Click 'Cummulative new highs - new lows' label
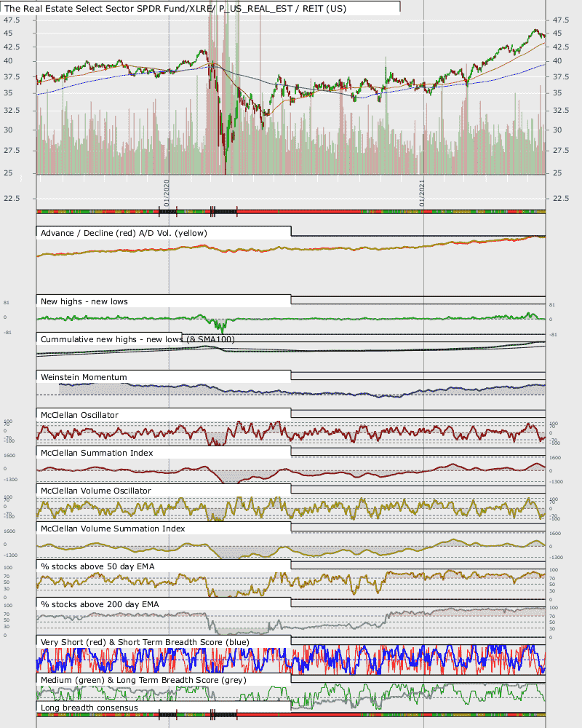Image resolution: width=582 pixels, height=728 pixels. (x=111, y=339)
